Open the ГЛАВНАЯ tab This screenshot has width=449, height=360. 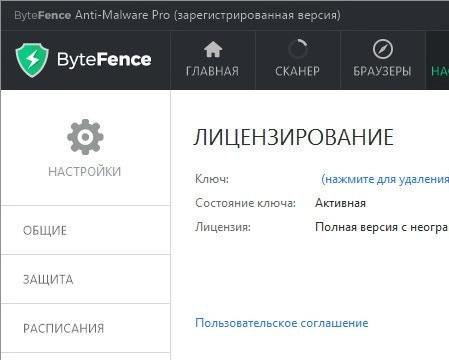coord(213,60)
